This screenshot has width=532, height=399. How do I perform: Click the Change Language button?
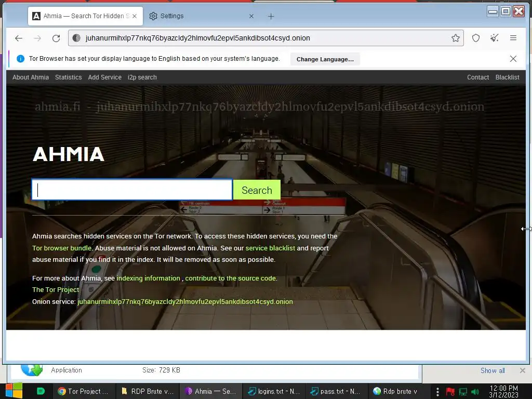point(325,59)
